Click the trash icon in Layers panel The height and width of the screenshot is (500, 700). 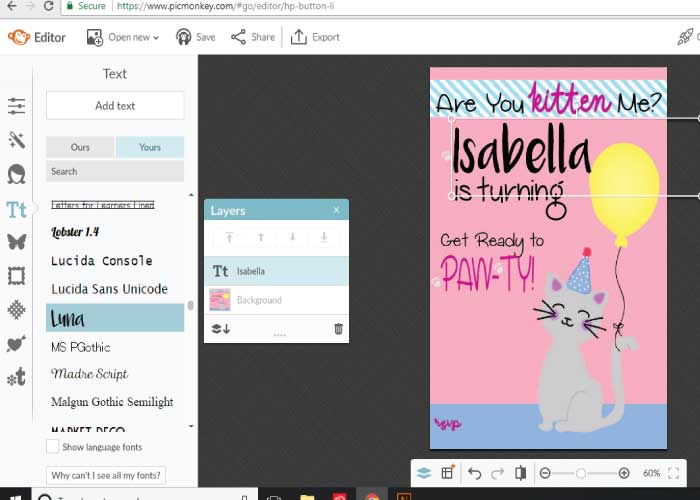(x=338, y=328)
